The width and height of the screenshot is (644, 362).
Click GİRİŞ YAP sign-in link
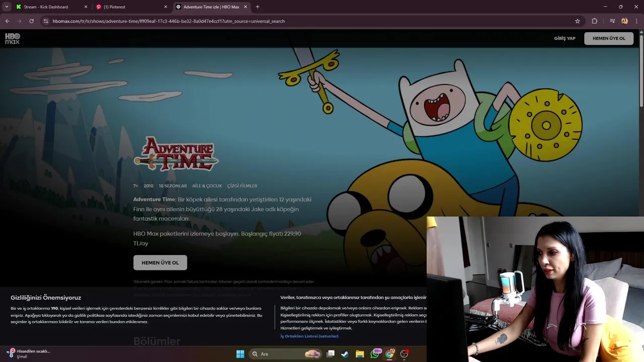[565, 39]
